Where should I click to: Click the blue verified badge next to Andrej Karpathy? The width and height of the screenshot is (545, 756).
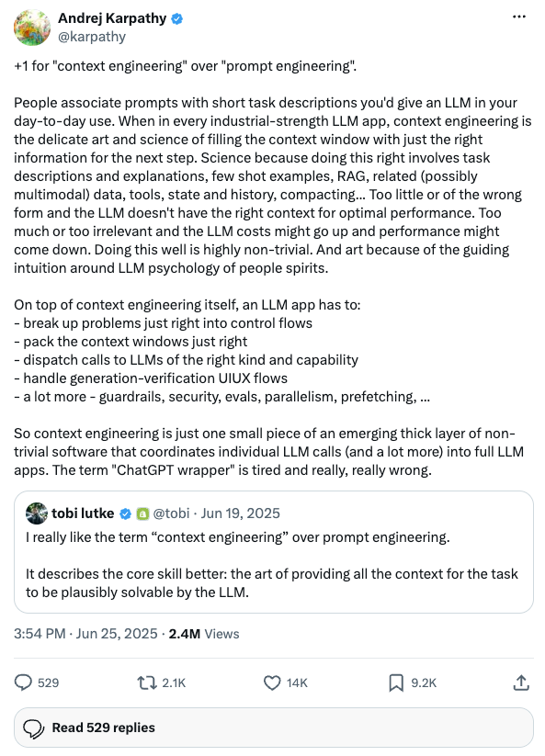177,18
